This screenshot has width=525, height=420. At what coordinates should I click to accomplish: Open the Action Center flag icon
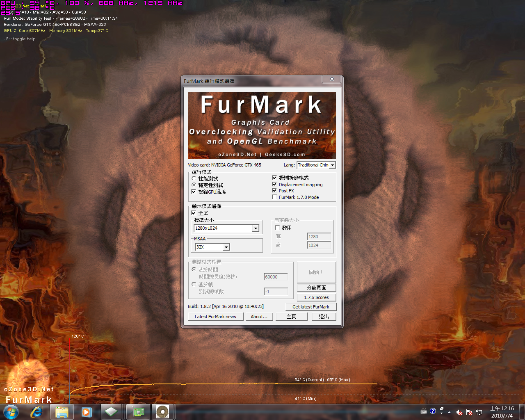469,412
